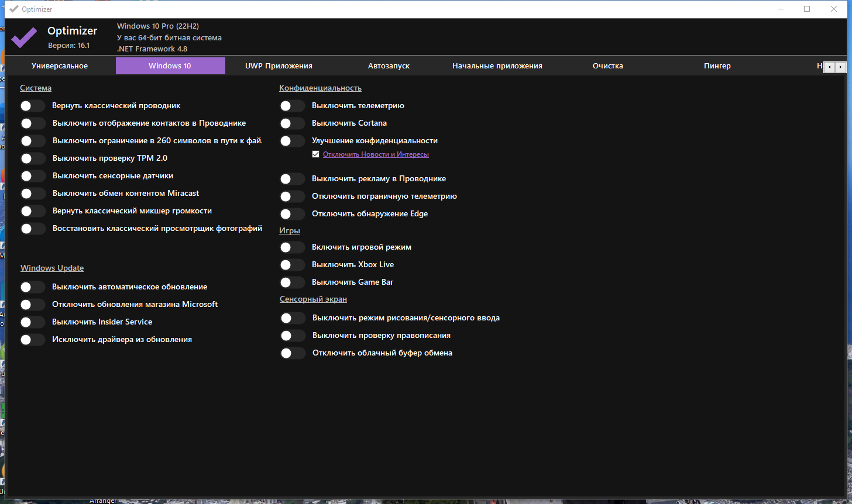Switch to the Пингер tab

[x=717, y=66]
